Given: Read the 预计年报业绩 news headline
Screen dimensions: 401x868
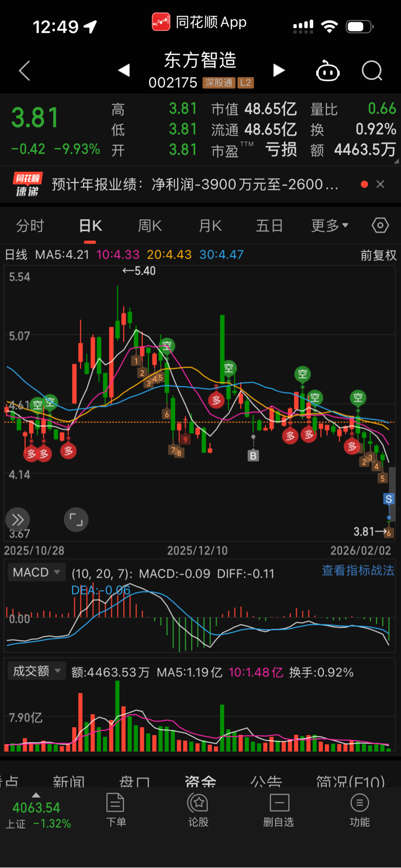Looking at the screenshot, I should [195, 184].
